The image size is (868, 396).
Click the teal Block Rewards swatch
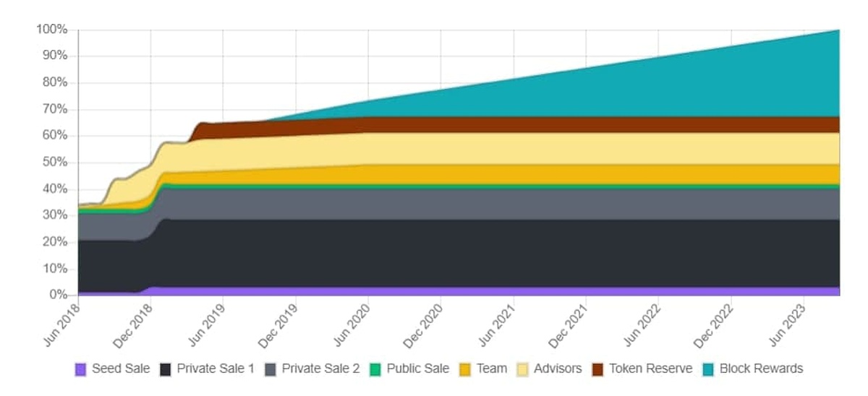click(x=708, y=369)
